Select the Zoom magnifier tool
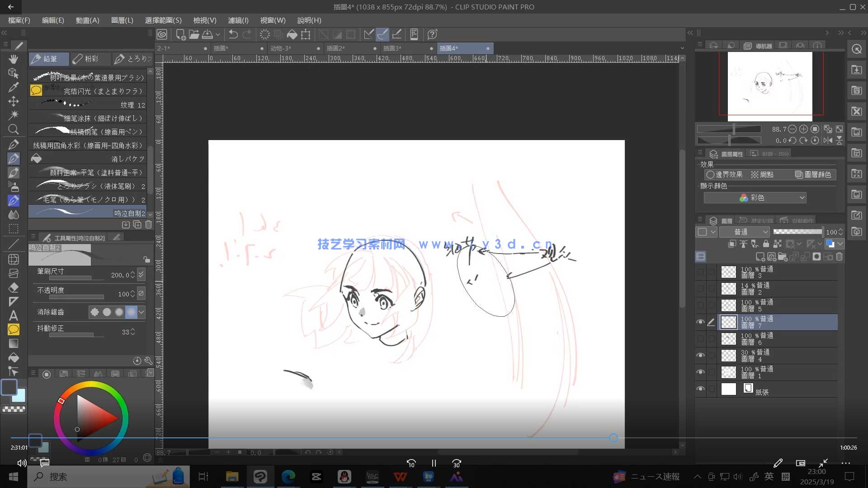The height and width of the screenshot is (488, 868). click(13, 130)
